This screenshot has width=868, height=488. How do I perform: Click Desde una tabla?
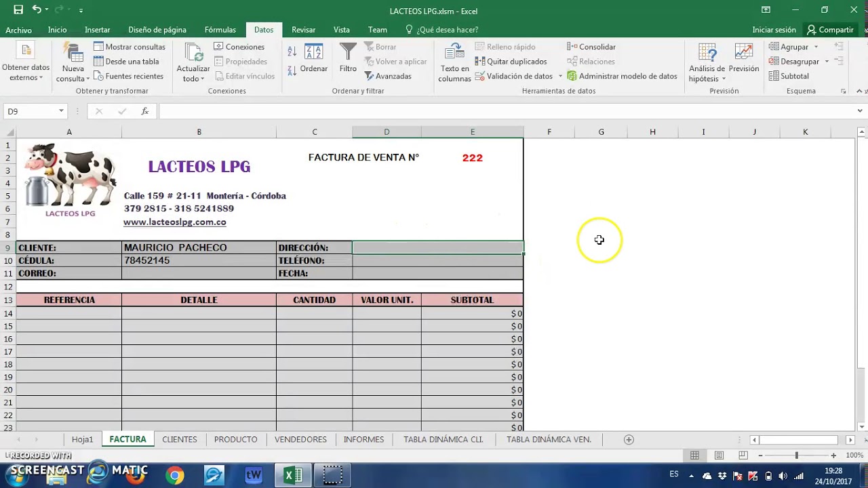(x=126, y=61)
